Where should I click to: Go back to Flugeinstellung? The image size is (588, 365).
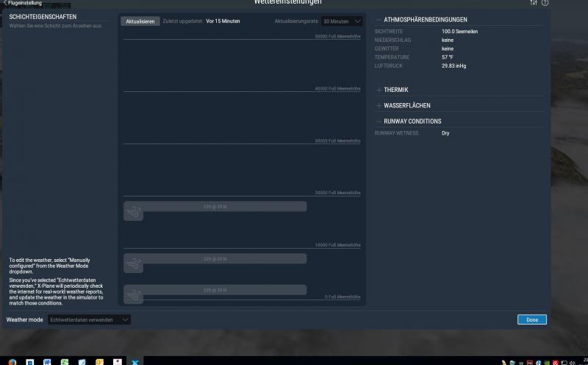click(25, 3)
